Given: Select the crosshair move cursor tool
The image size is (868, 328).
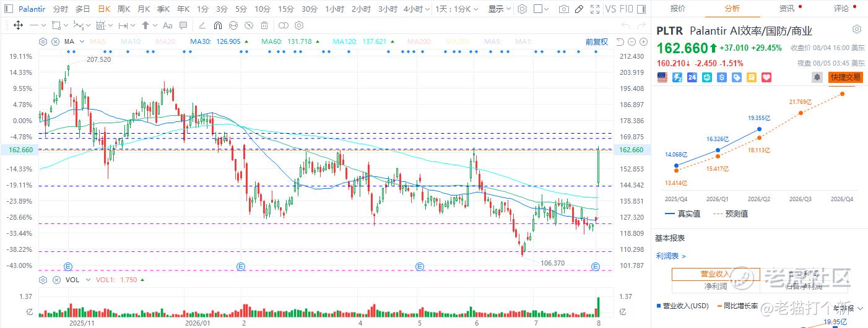Looking at the screenshot, I should 18,25.
